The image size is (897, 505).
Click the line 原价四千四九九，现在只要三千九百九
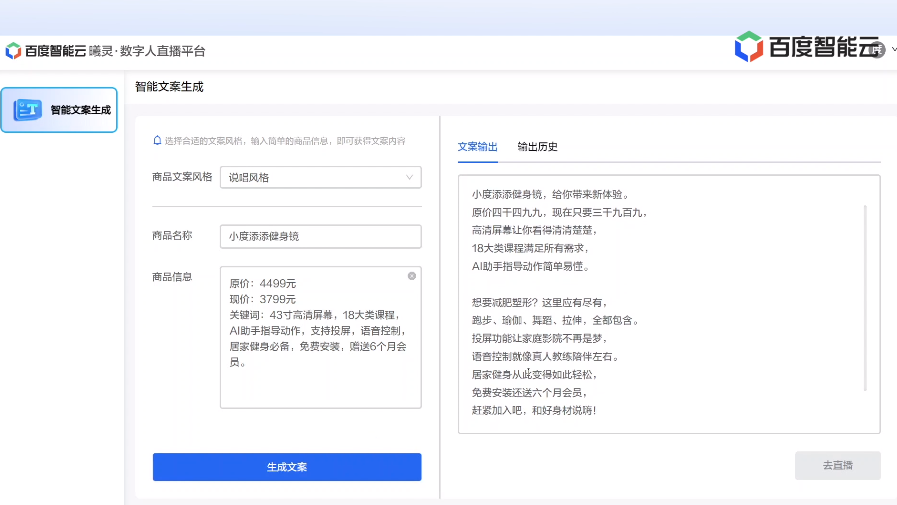click(559, 213)
